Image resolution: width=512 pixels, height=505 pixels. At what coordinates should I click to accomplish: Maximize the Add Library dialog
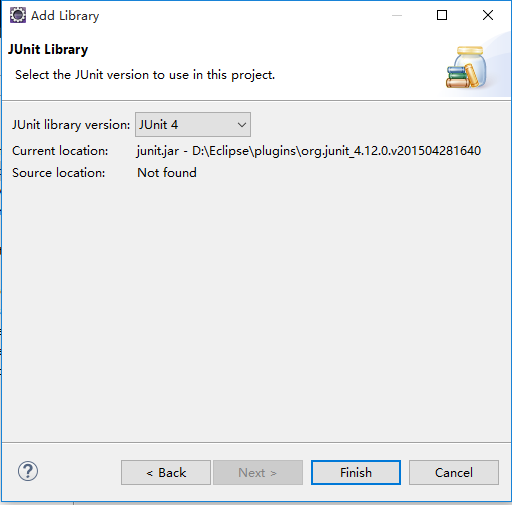442,15
